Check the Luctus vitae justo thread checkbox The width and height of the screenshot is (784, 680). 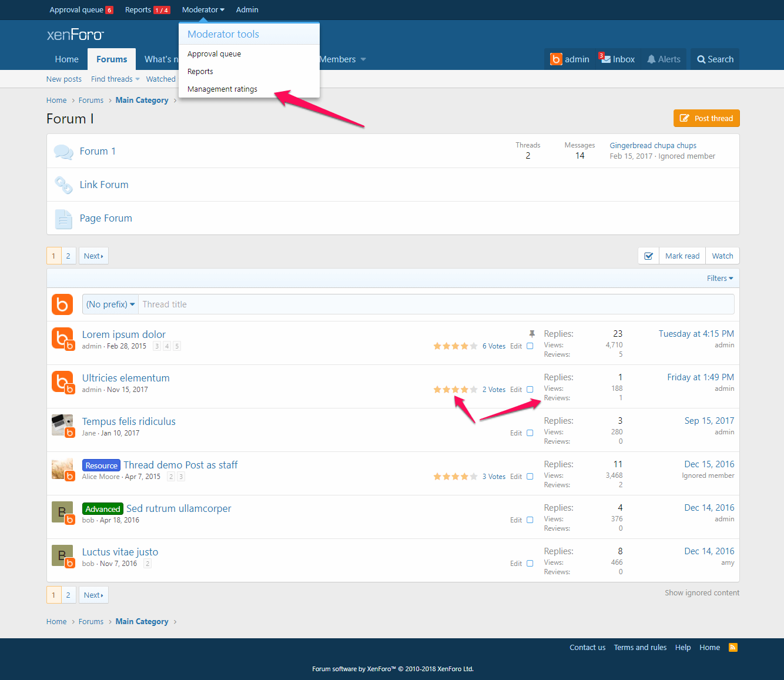pos(530,564)
